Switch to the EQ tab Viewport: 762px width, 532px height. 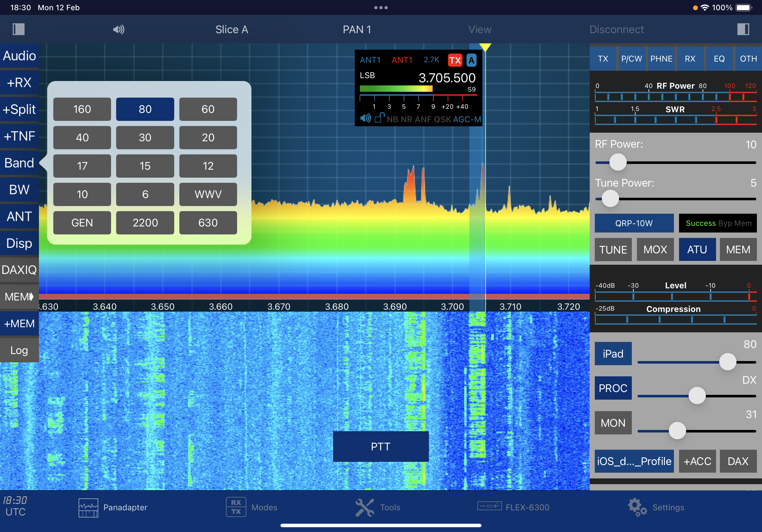[719, 59]
